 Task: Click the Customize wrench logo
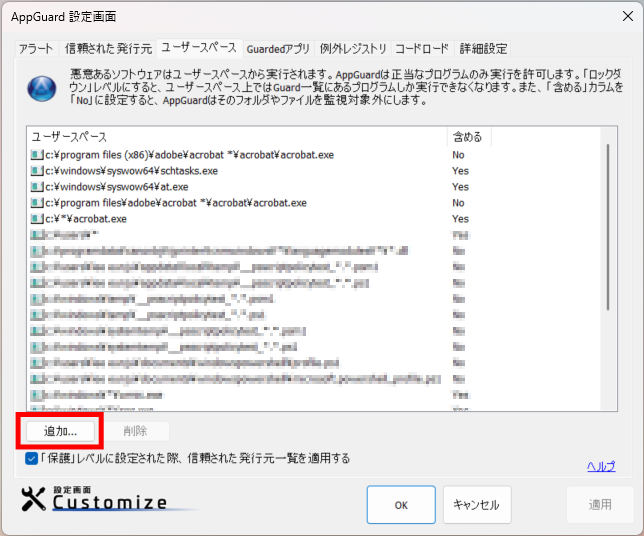pyautogui.click(x=34, y=500)
